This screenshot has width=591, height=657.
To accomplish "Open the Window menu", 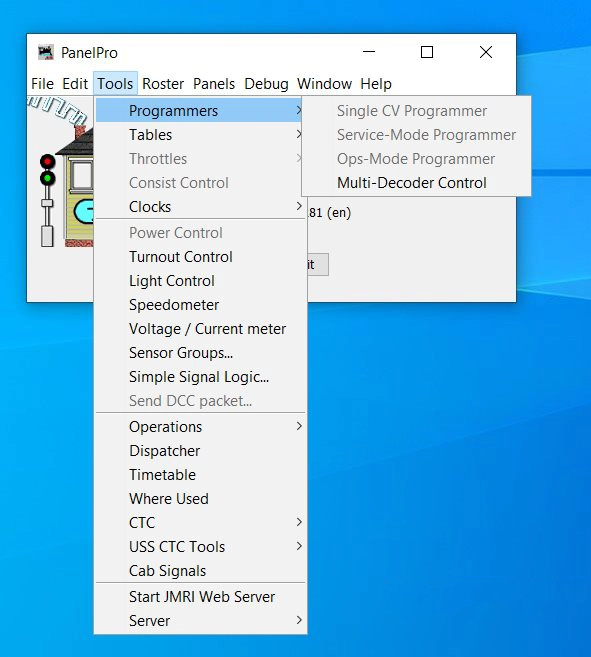I will [x=324, y=84].
